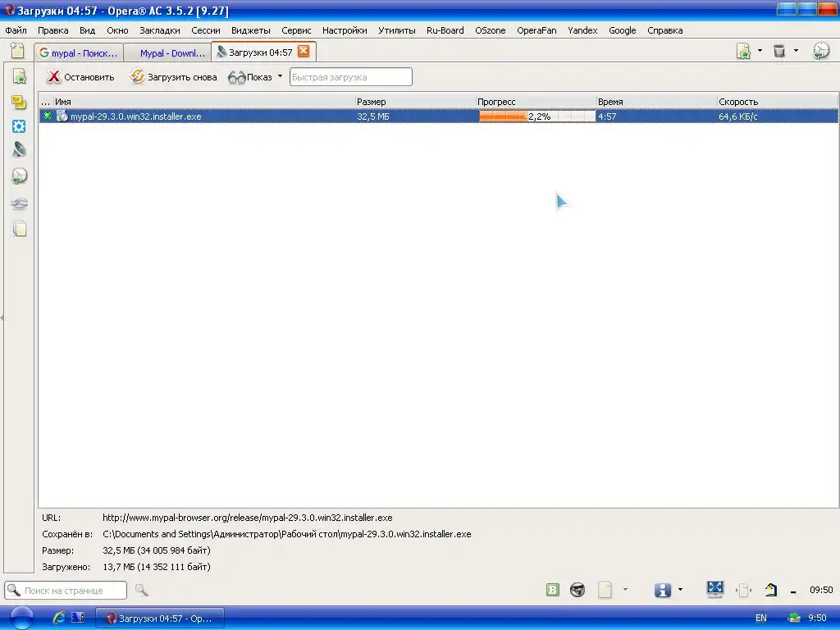Open the Bookmarks panel in the sidebar
The height and width of the screenshot is (630, 840).
point(20,76)
